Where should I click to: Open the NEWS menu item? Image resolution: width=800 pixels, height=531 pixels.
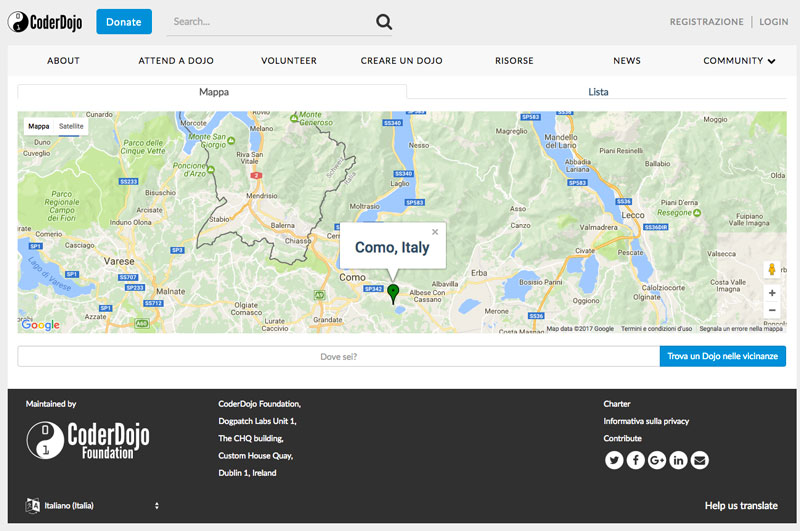[627, 61]
